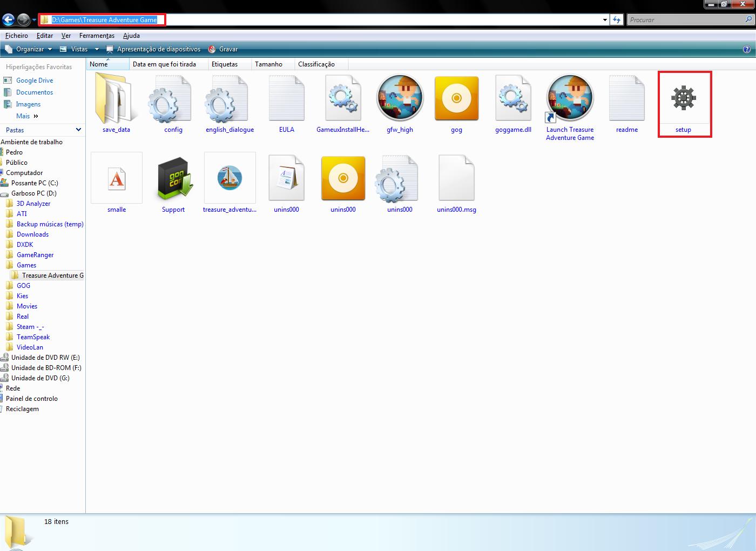756x551 pixels.
Task: Click the Forward navigation arrow
Action: (x=23, y=20)
